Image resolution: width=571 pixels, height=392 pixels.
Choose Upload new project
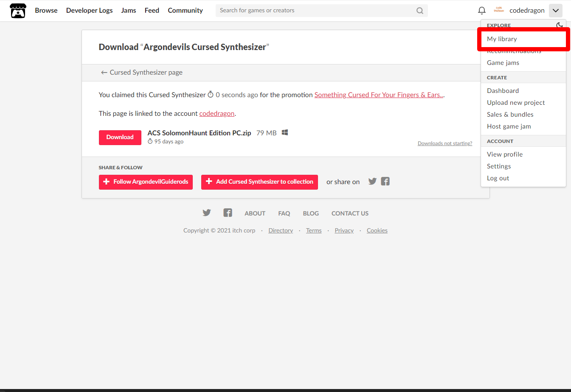[523, 103]
